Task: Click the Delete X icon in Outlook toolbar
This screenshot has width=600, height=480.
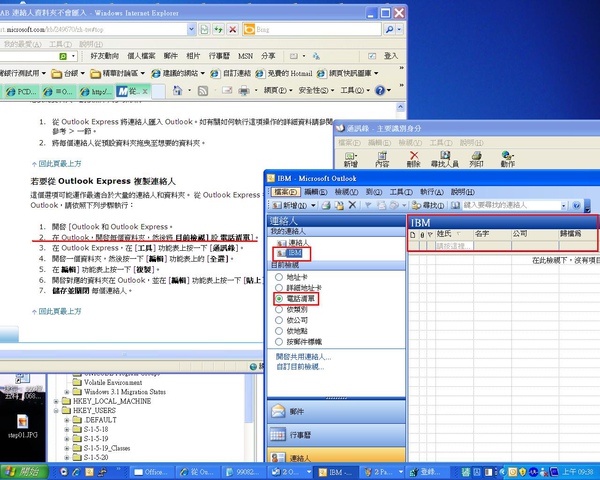Action: [352, 205]
